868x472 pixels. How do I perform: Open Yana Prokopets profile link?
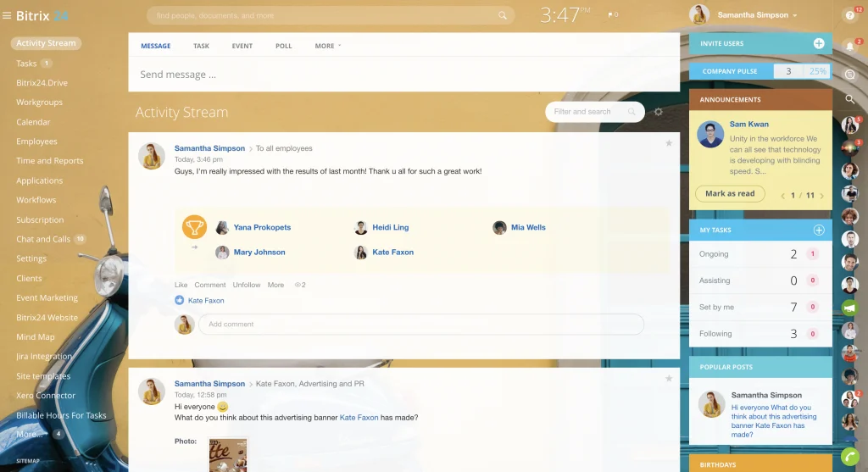(x=262, y=227)
